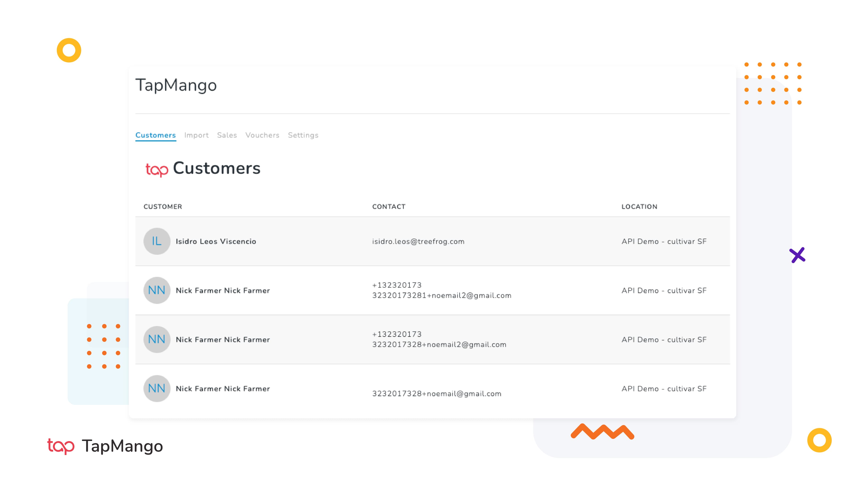
Task: Select Nick Farmer name in 3232017328+noemail@gmail.com row
Action: pyautogui.click(x=223, y=389)
